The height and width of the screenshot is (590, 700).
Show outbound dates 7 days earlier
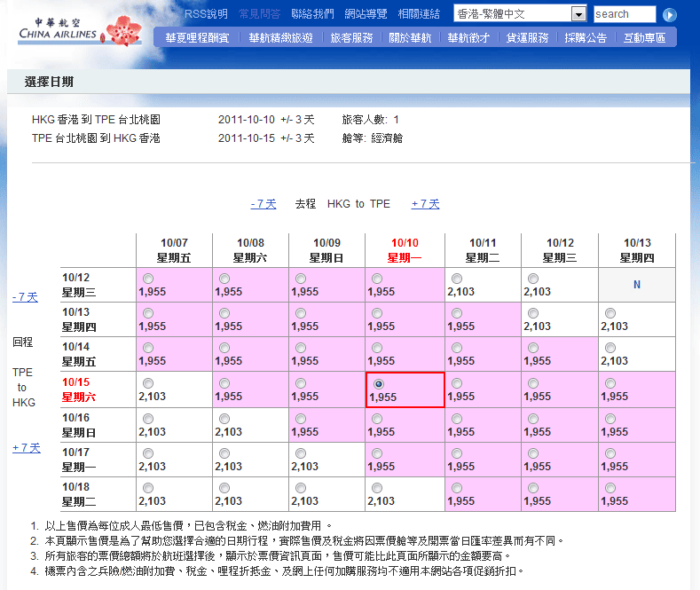[263, 204]
